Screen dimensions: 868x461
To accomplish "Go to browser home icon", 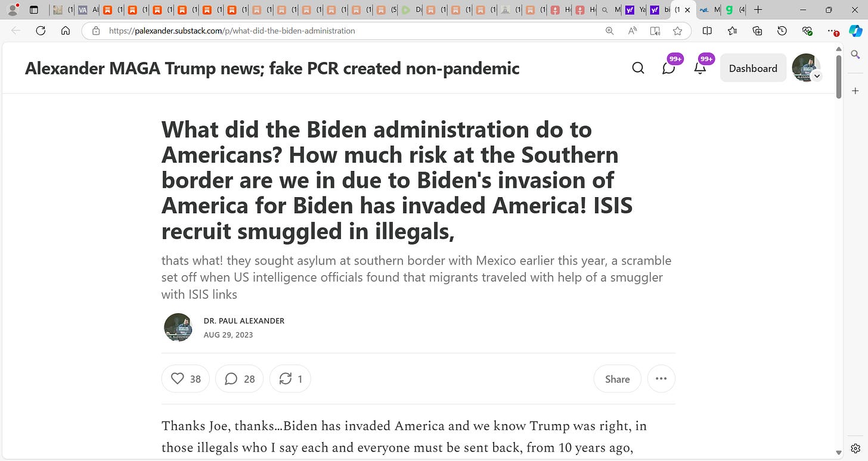I will [66, 31].
